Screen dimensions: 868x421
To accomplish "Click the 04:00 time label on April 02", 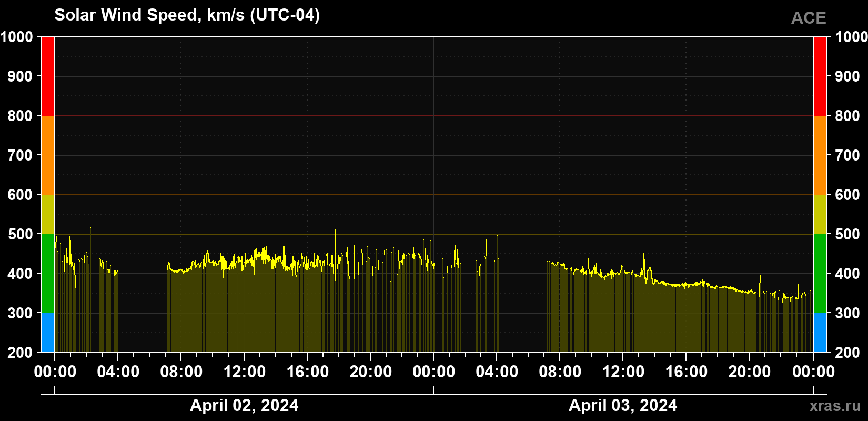I will pyautogui.click(x=118, y=372).
